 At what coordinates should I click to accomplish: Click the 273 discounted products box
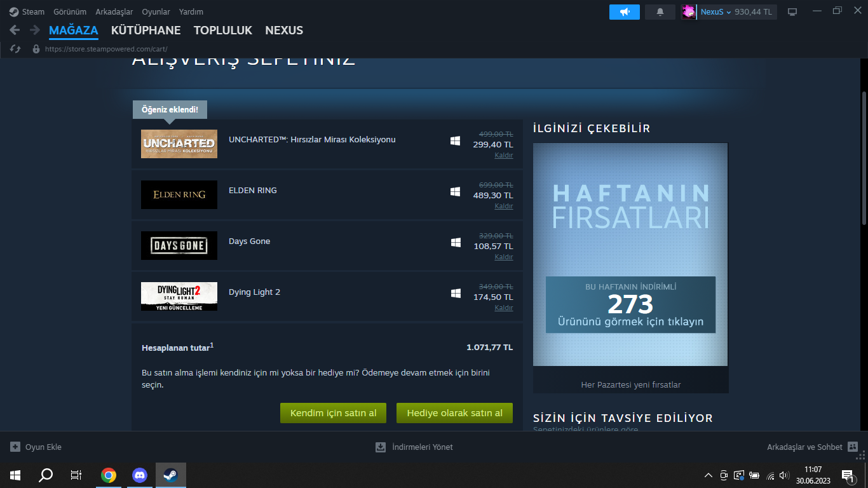[630, 304]
